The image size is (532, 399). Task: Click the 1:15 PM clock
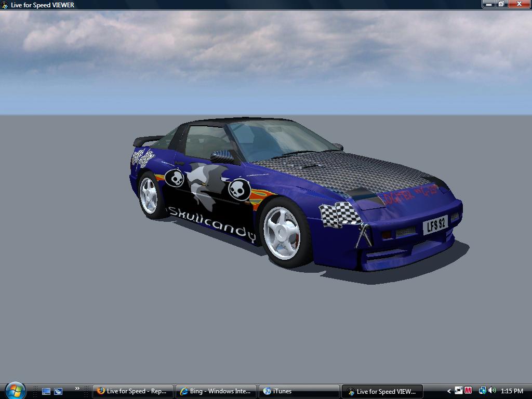512,391
